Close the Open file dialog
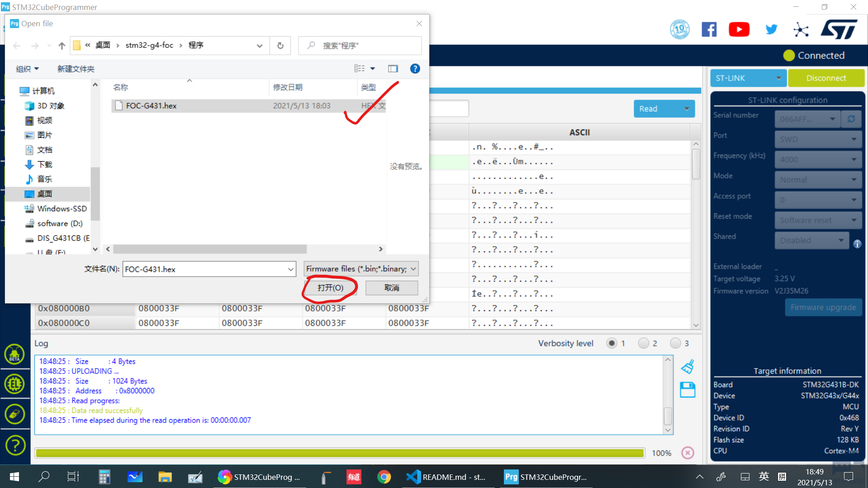 pos(419,24)
